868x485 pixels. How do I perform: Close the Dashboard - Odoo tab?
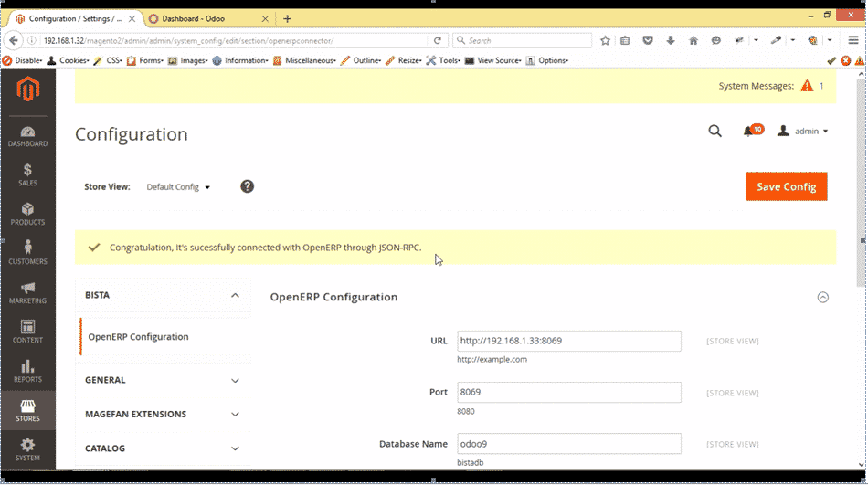[x=265, y=19]
